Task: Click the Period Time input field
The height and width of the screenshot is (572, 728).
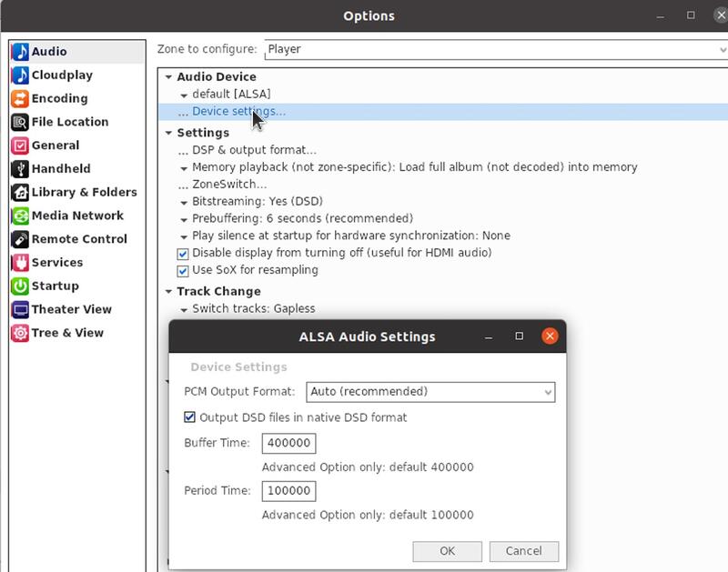Action: [288, 491]
